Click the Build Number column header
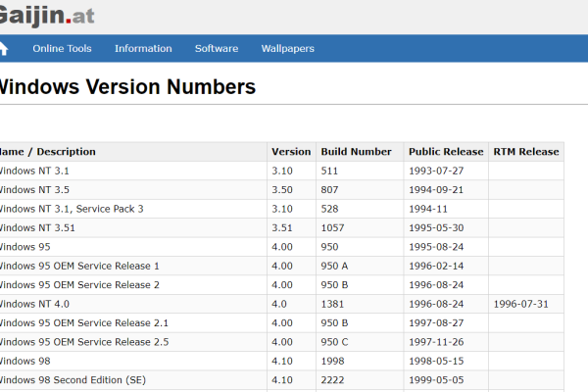The height and width of the screenshot is (392, 588). [356, 152]
